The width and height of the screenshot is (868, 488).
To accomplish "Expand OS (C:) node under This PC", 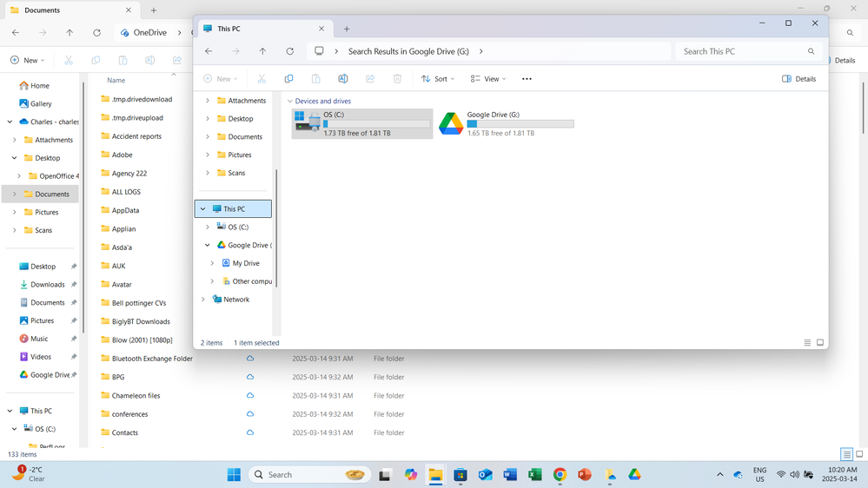I will pyautogui.click(x=208, y=227).
